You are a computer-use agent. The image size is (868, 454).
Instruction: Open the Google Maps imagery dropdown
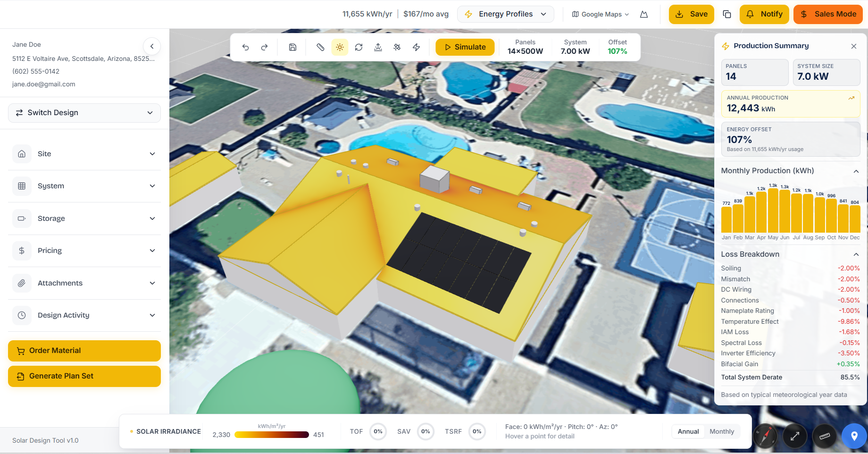[x=600, y=14]
